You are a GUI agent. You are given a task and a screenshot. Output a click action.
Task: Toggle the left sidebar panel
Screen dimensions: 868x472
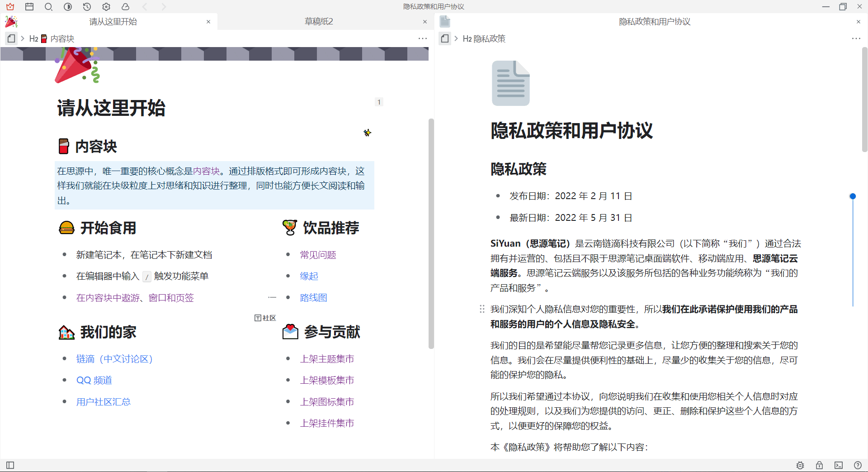[10, 465]
